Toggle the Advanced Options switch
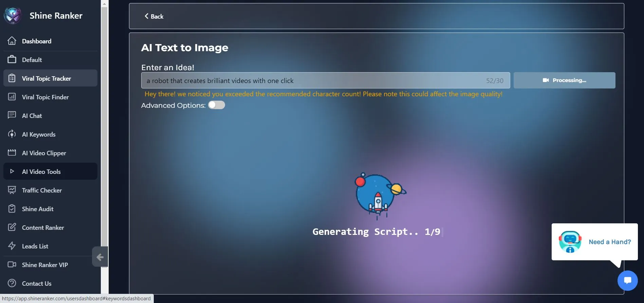 (x=217, y=105)
